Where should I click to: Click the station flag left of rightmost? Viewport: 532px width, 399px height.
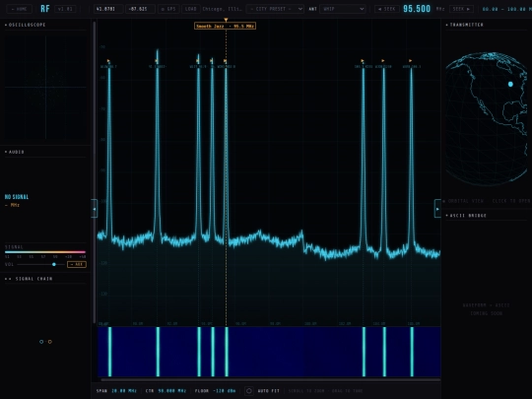tap(383, 61)
